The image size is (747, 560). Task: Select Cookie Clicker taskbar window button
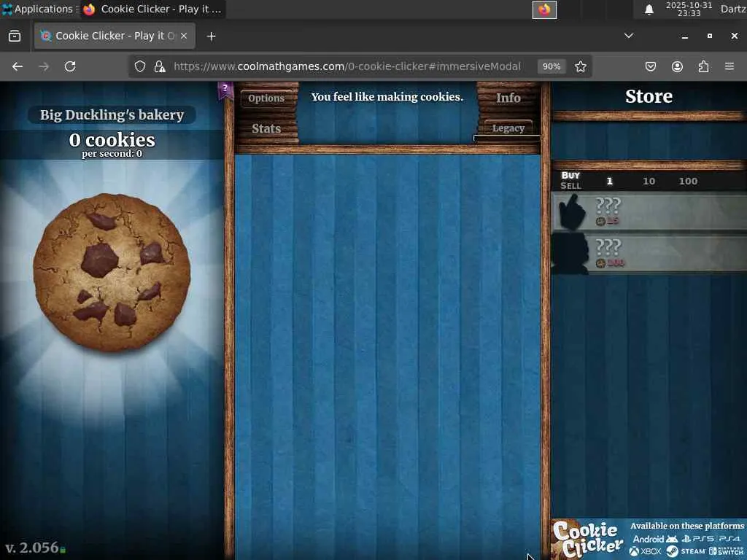coord(152,9)
